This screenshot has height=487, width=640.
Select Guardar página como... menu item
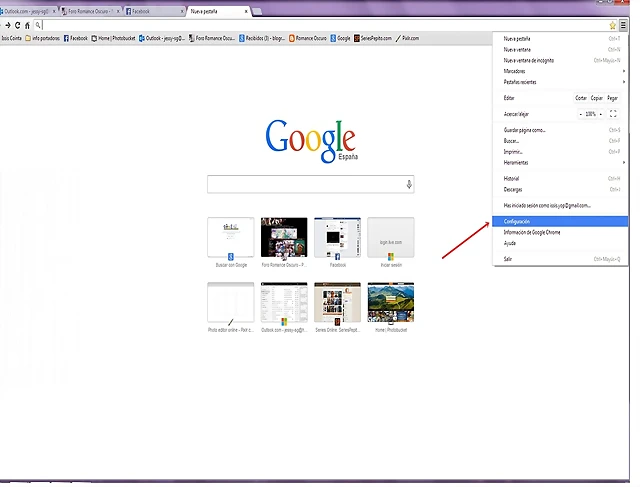pos(560,130)
